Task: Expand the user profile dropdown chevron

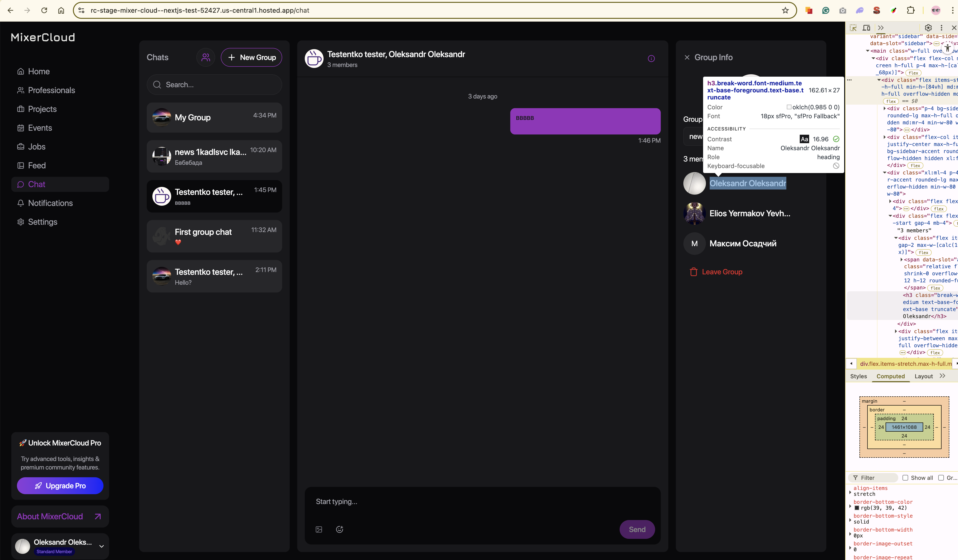Action: [x=102, y=546]
